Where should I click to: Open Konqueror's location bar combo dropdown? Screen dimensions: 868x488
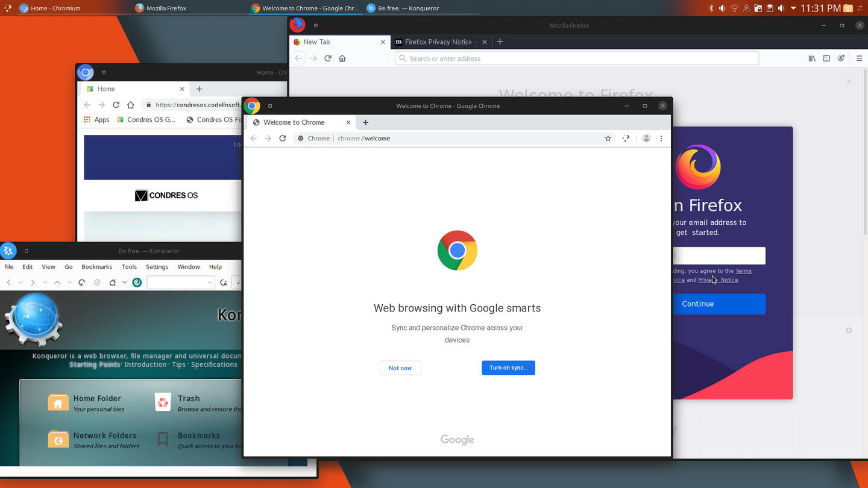click(210, 282)
